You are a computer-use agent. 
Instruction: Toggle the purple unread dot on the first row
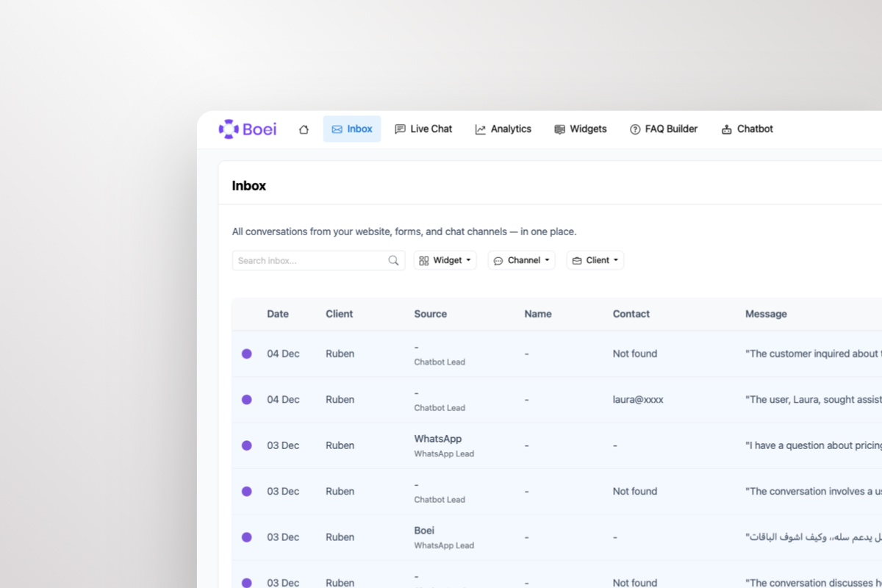(247, 354)
